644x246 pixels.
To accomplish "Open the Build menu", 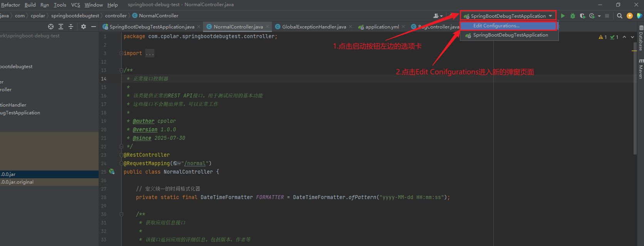I will [x=30, y=5].
